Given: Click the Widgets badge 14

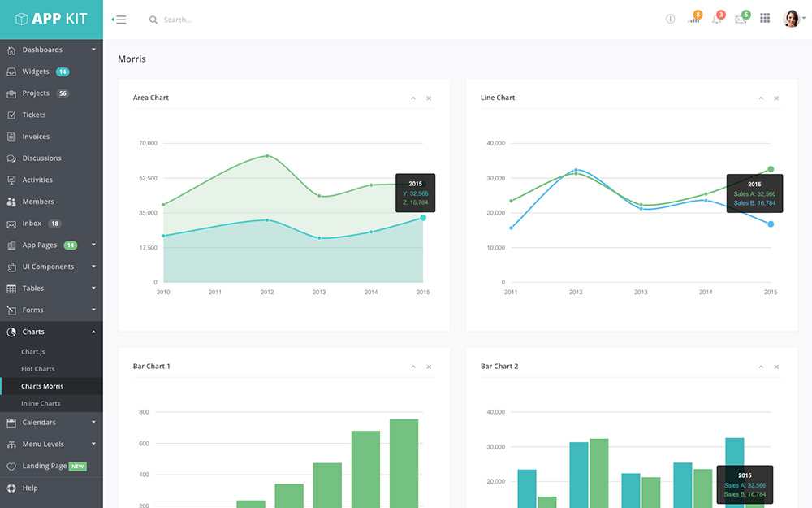Looking at the screenshot, I should (x=63, y=72).
